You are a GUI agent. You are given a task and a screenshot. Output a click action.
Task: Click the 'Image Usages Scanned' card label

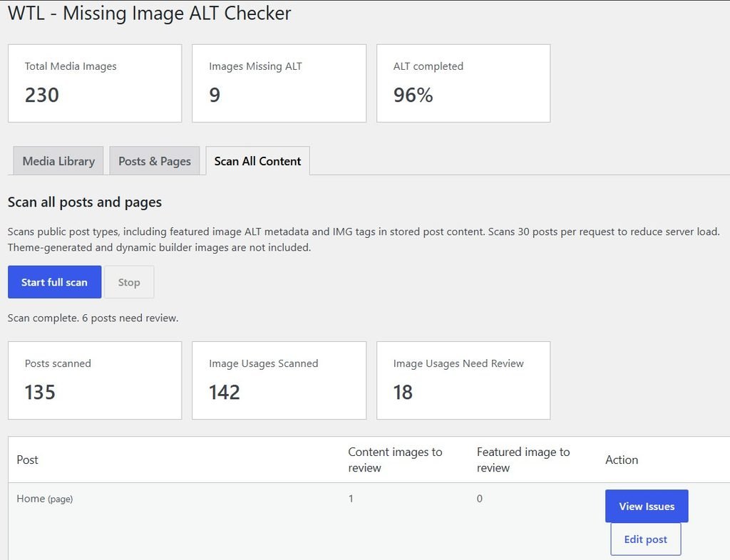264,364
